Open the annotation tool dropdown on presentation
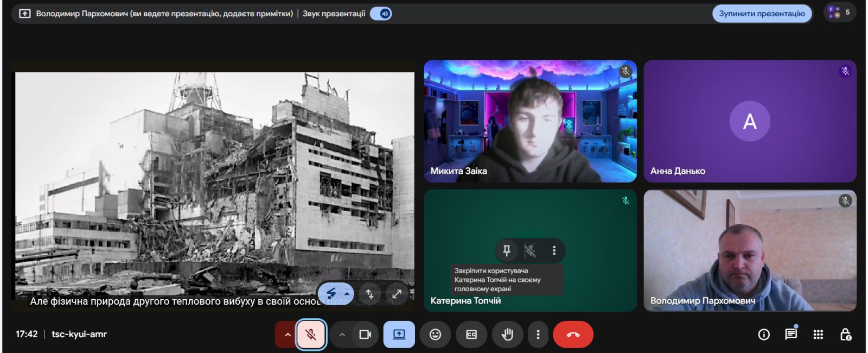 347,294
